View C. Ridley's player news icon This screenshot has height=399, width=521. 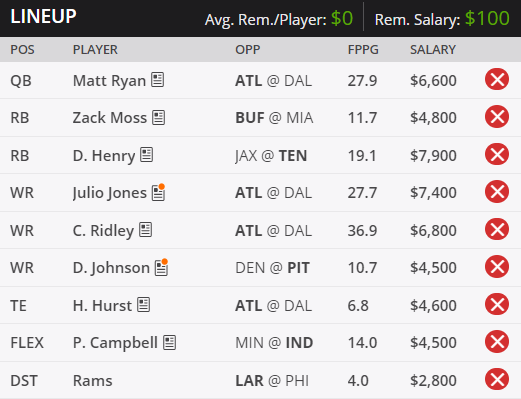(145, 230)
